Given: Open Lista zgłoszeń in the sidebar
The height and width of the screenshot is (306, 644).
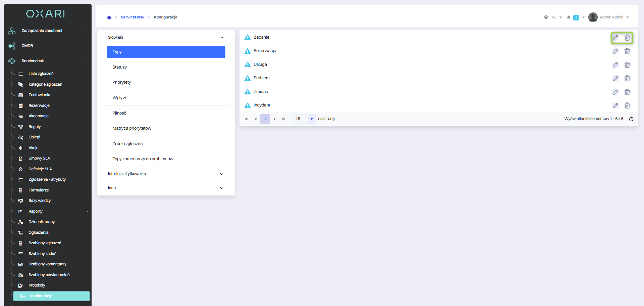Looking at the screenshot, I should (41, 74).
